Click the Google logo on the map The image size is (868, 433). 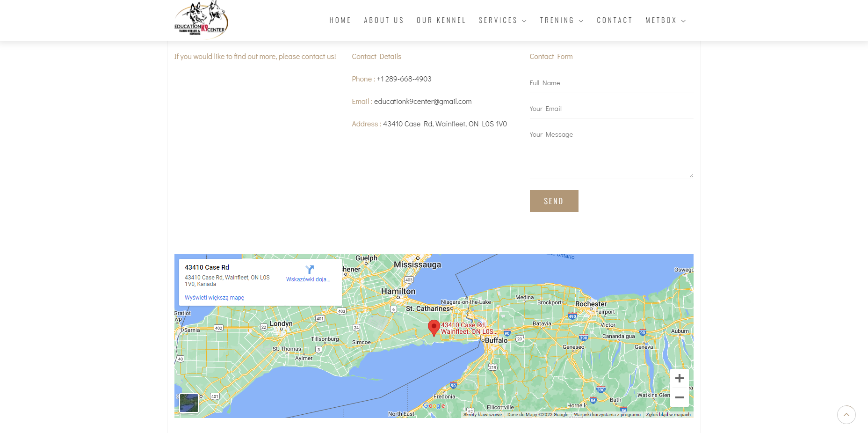click(434, 406)
